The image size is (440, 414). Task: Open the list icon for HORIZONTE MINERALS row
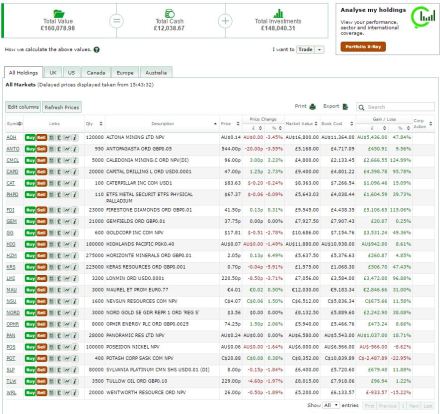tap(51, 256)
